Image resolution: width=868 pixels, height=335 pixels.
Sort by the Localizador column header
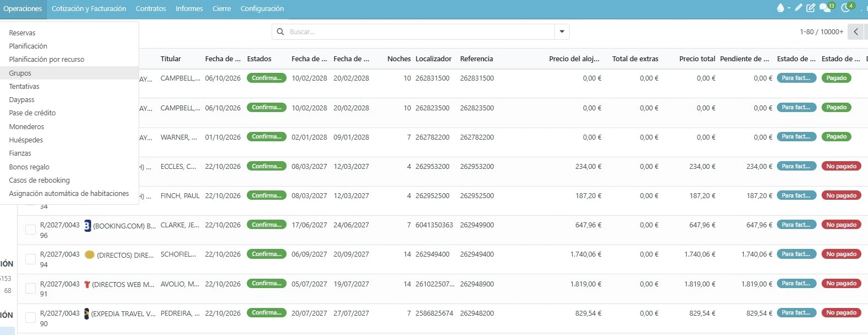pos(433,59)
